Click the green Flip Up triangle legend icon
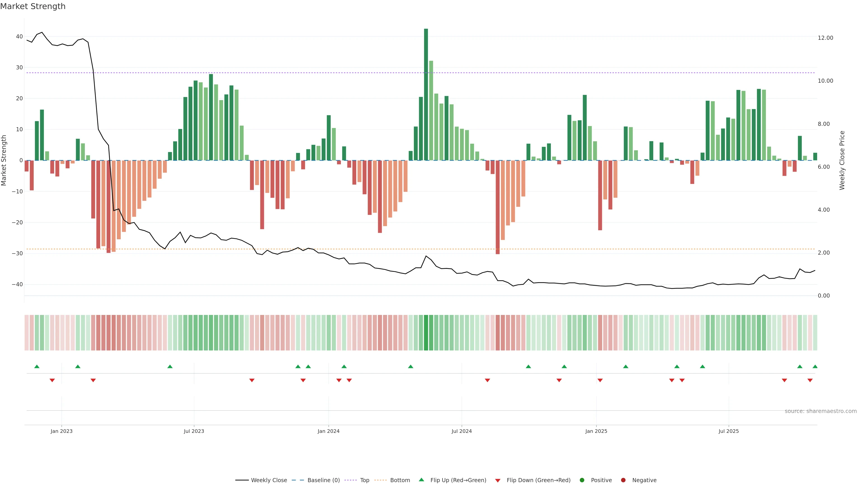The width and height of the screenshot is (868, 488). [x=421, y=480]
